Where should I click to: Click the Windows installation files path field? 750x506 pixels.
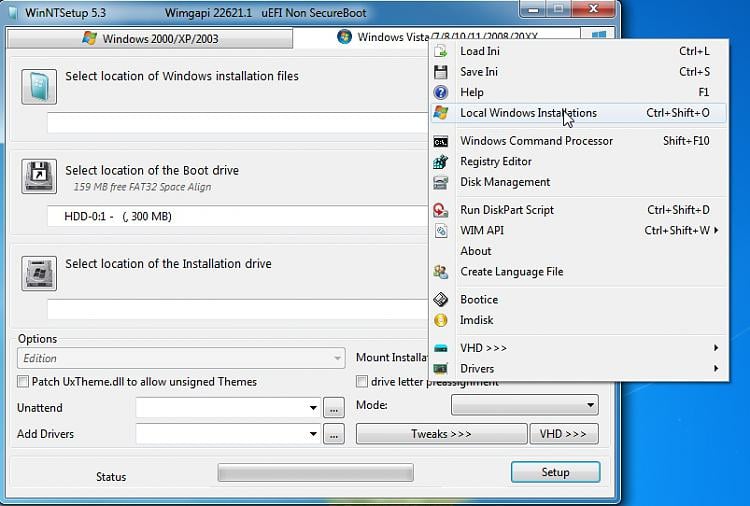tap(238, 122)
